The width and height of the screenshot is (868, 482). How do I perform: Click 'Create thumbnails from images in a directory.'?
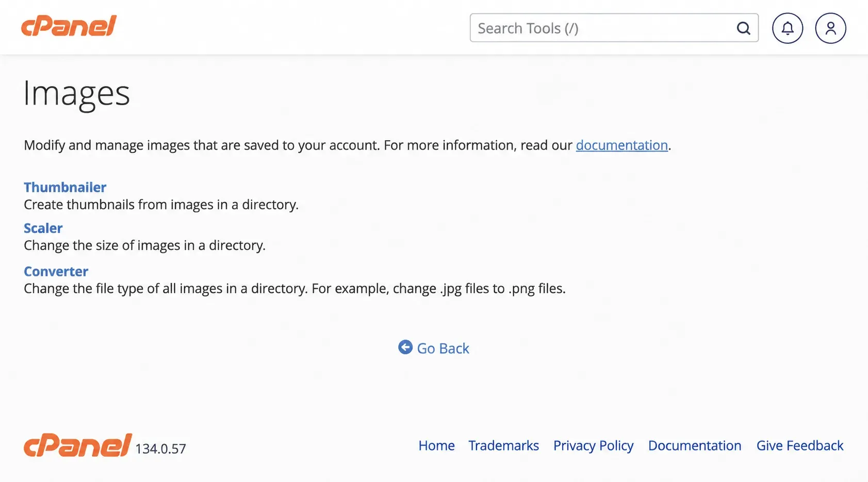161,205
